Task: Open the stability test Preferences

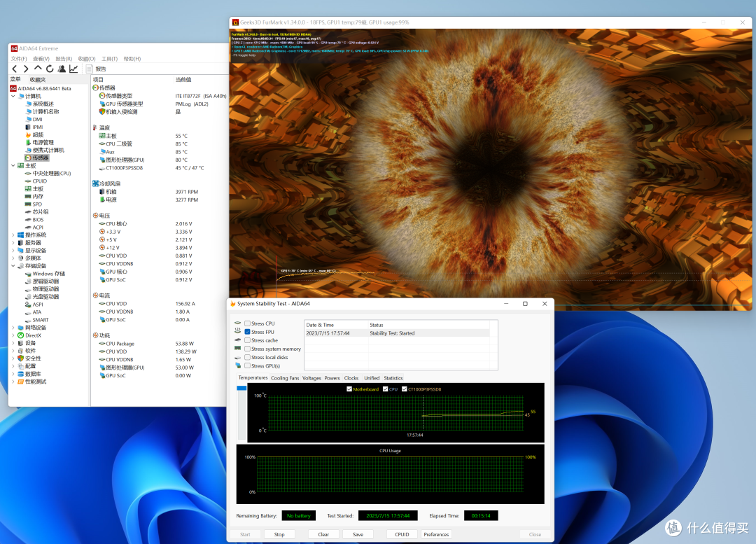Action: click(436, 534)
